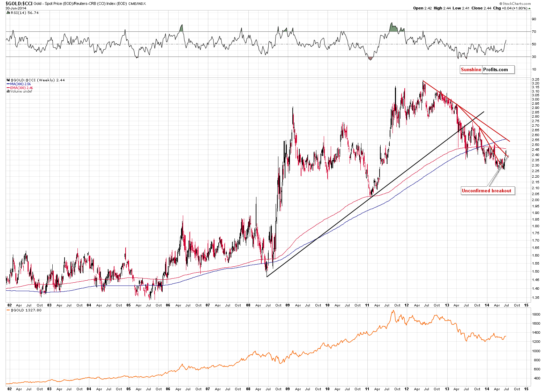
Task: Click the volume bars icon beside Volume undef
Action: tap(8, 91)
